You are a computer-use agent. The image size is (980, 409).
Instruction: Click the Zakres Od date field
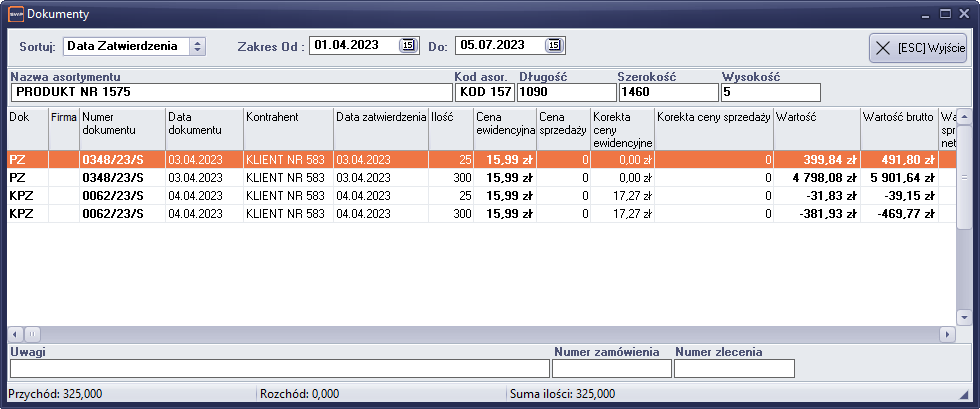(354, 45)
